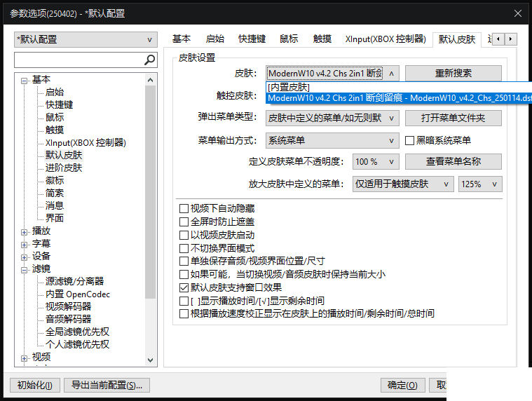The width and height of the screenshot is (532, 401).
Task: Open the *默认配置 profile dropdown
Action: tap(86, 40)
